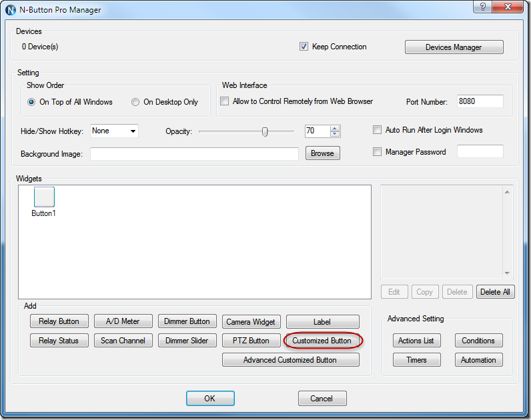531x420 pixels.
Task: Add a Scan Channel widget
Action: click(x=123, y=341)
